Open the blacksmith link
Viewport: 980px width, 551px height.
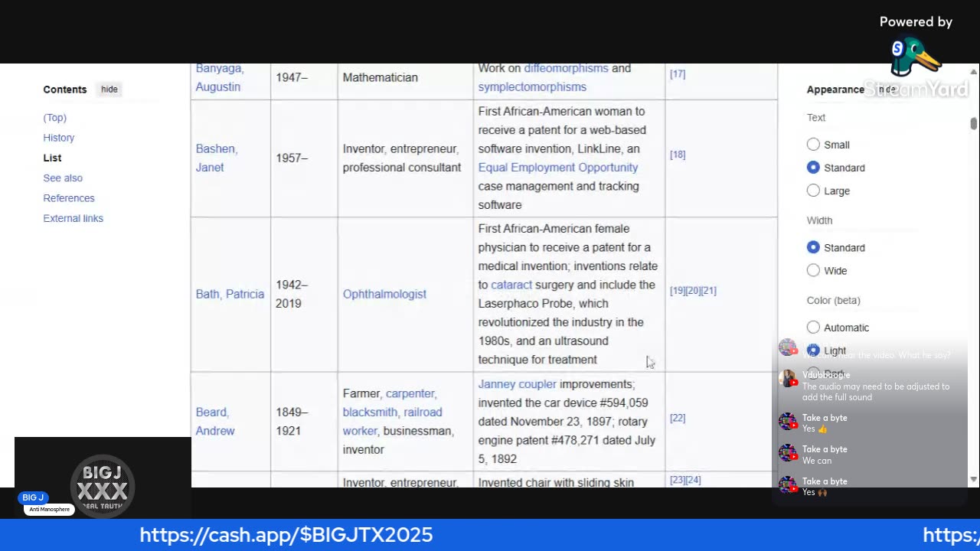(370, 412)
